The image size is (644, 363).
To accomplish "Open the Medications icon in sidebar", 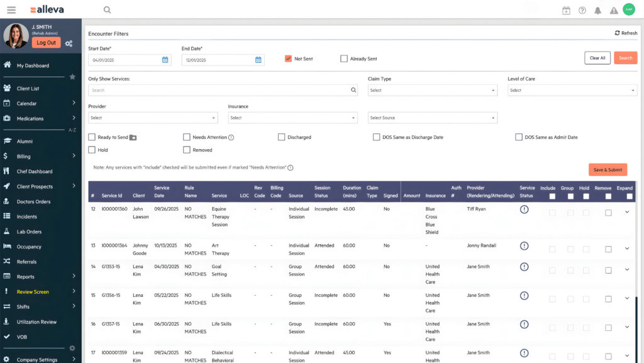I will (8, 118).
